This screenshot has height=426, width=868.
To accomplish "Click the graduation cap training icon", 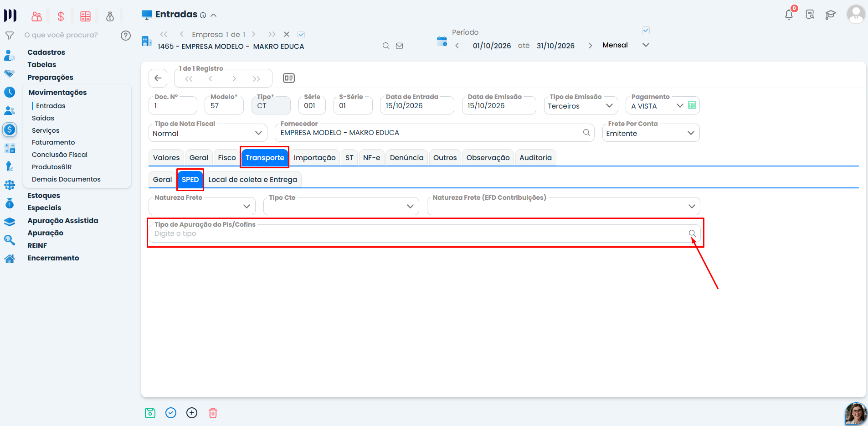I will pos(831,15).
